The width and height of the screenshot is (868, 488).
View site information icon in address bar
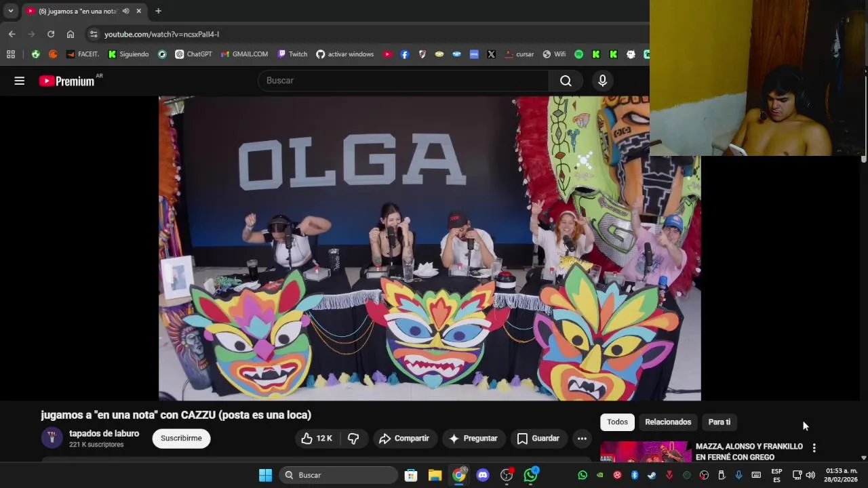(94, 34)
